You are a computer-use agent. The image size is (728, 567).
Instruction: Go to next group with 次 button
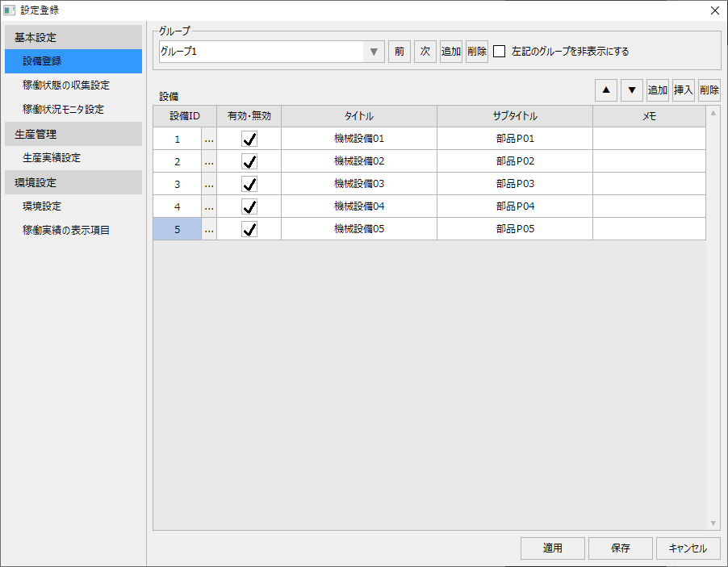click(x=424, y=51)
